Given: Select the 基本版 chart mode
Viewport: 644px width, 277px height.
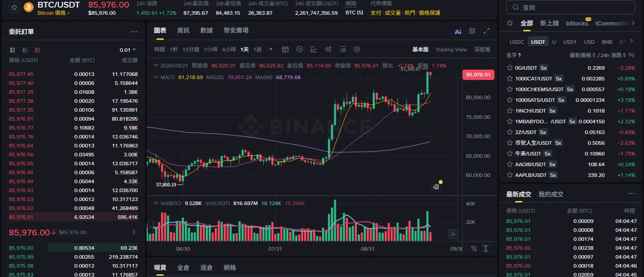Looking at the screenshot, I should click(x=420, y=50).
